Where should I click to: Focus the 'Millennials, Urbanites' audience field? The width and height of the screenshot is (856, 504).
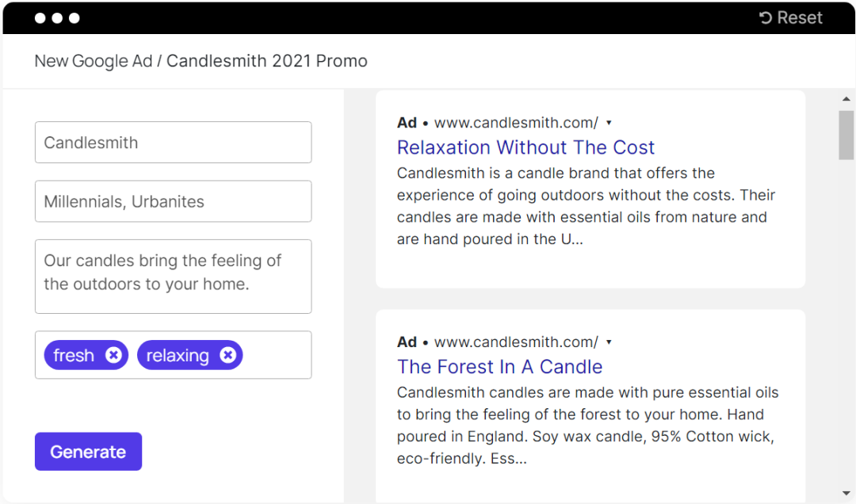click(173, 201)
